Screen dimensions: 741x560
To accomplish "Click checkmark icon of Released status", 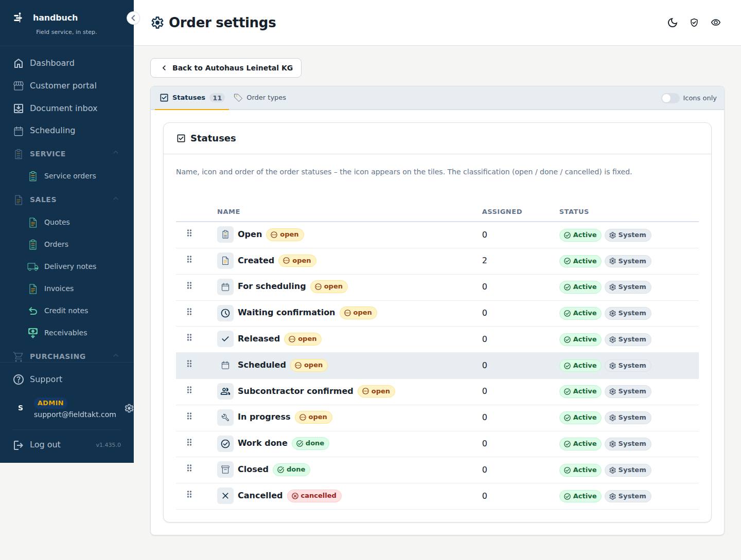I will click(x=225, y=339).
